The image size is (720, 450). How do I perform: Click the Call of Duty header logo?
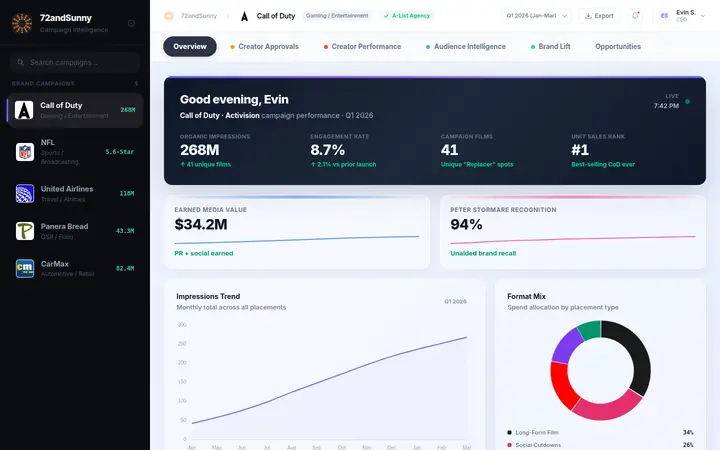(x=244, y=16)
